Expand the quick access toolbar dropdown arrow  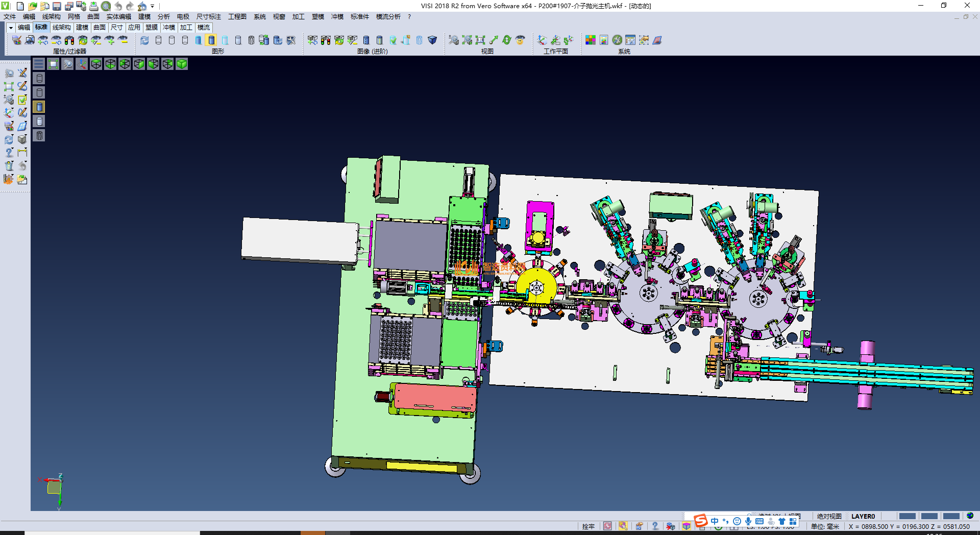click(153, 6)
